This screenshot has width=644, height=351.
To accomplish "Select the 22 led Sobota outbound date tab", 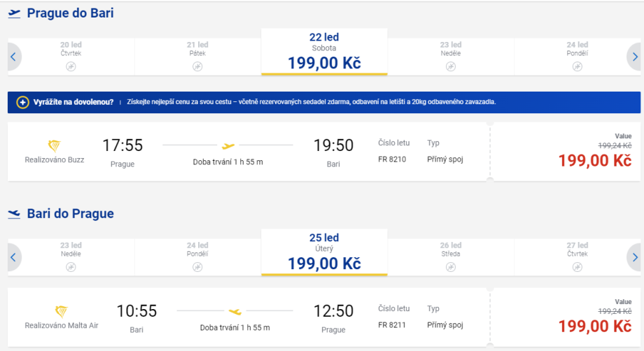I will click(x=324, y=52).
